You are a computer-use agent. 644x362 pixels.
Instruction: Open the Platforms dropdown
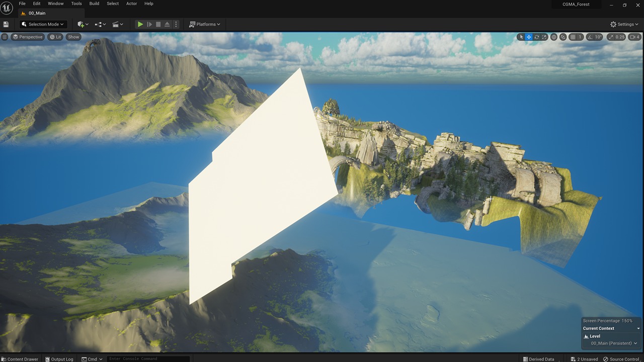[205, 24]
